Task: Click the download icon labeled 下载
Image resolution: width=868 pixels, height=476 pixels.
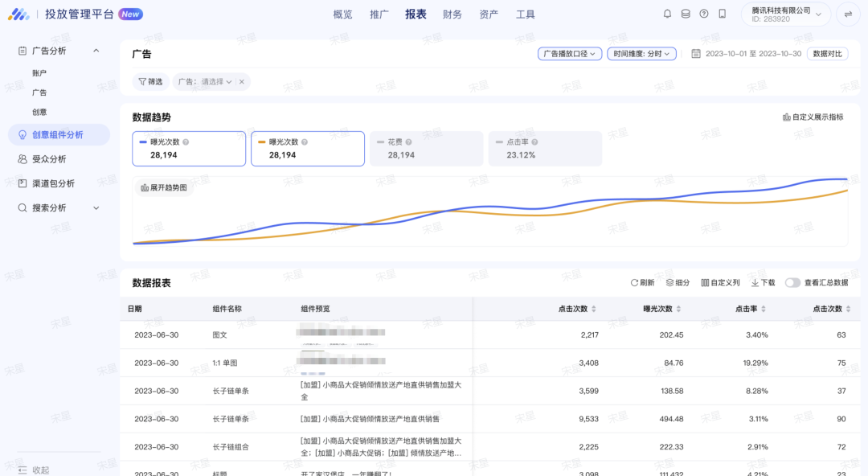Action: point(763,283)
